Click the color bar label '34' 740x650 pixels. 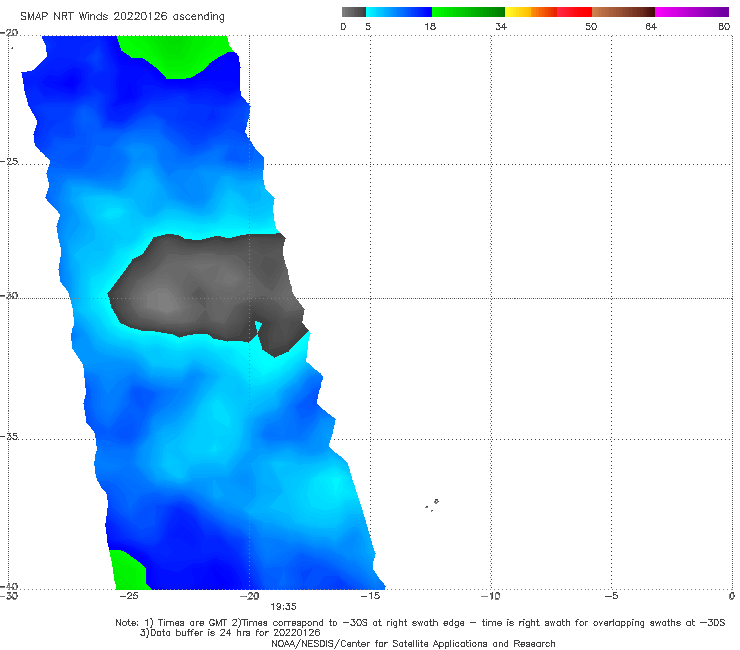click(x=501, y=26)
